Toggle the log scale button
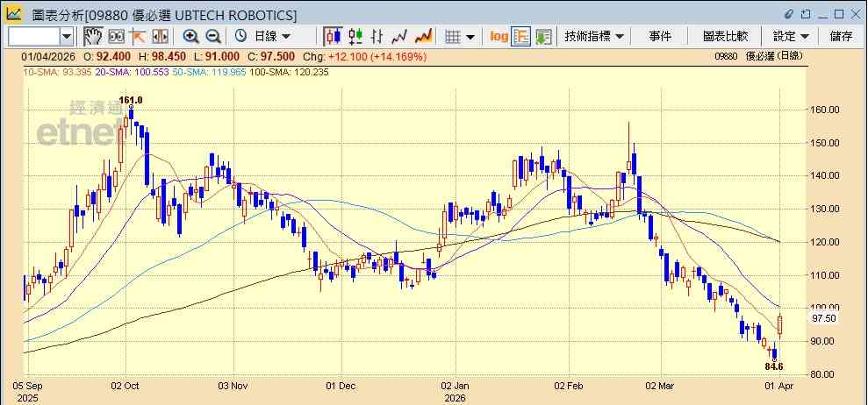 [x=499, y=37]
